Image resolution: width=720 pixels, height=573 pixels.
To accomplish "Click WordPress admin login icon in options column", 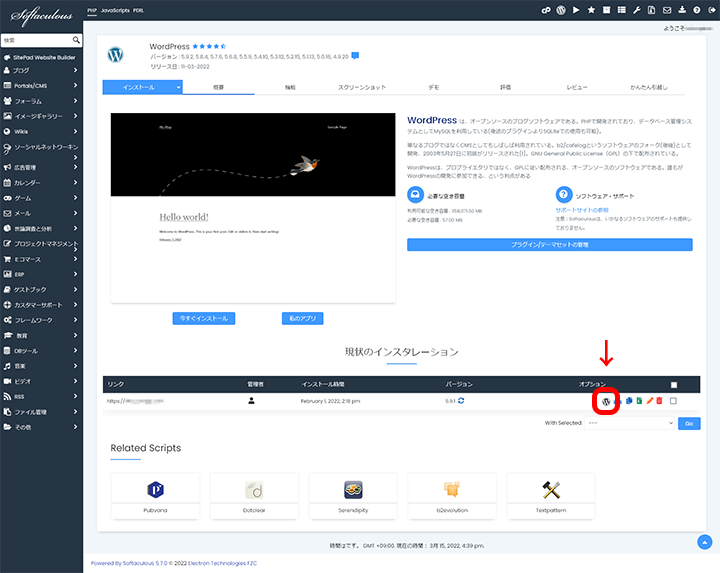I will (x=606, y=402).
